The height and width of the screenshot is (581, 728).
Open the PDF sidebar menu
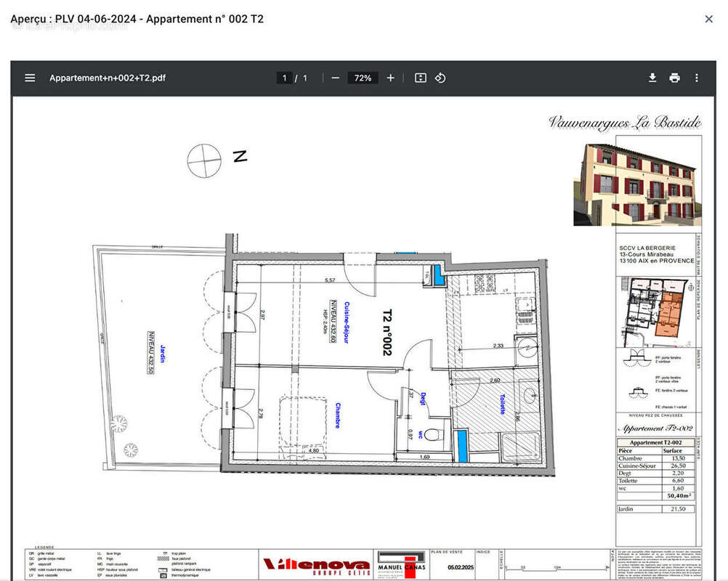30,78
